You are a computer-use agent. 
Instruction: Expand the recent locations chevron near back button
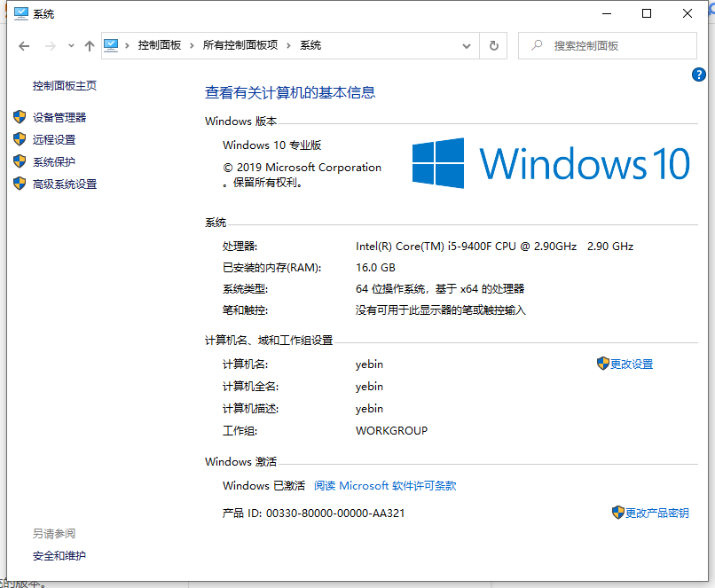71,45
